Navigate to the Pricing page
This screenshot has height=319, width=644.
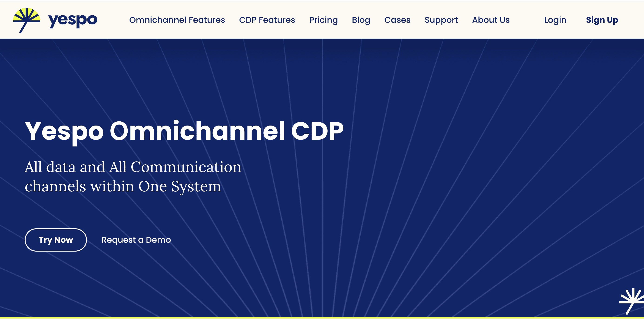click(x=324, y=20)
